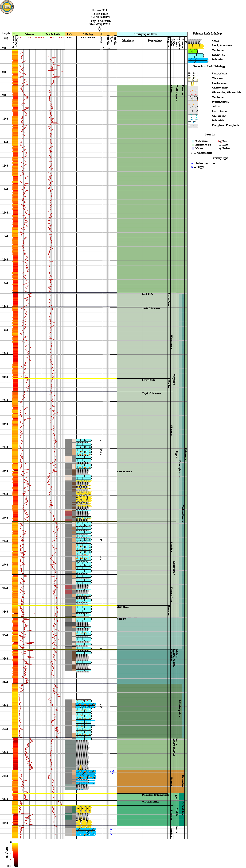Click the Formations column header
Viewport: 246px width, 868px height.
(155, 40)
